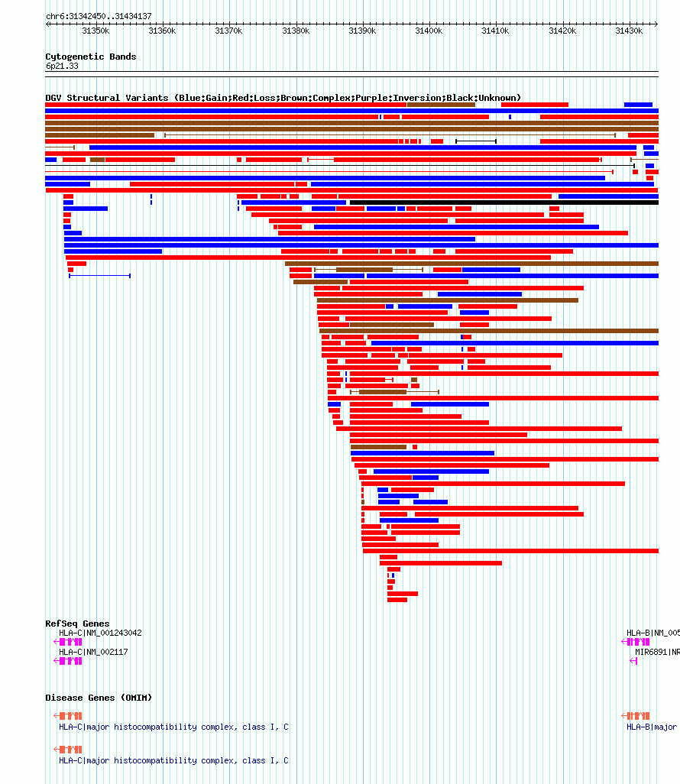
Task: Open the MIR6891|NR gene label
Action: coord(658,652)
